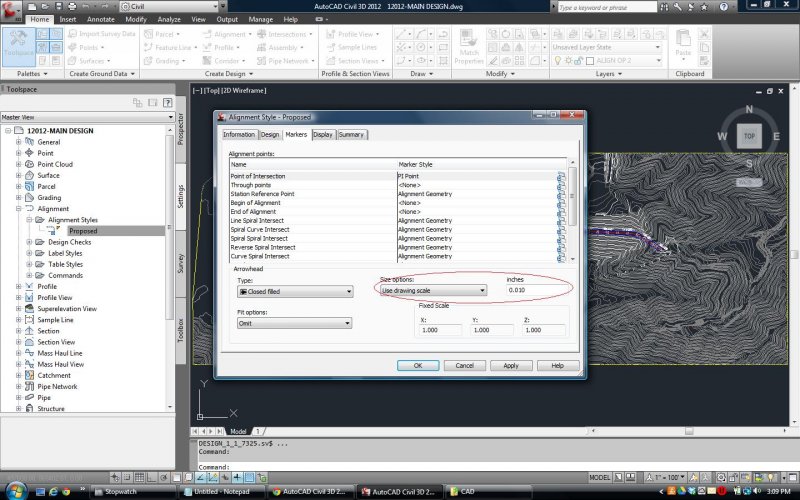The height and width of the screenshot is (500, 800).
Task: Click OK to confirm alignment style
Action: [x=418, y=365]
